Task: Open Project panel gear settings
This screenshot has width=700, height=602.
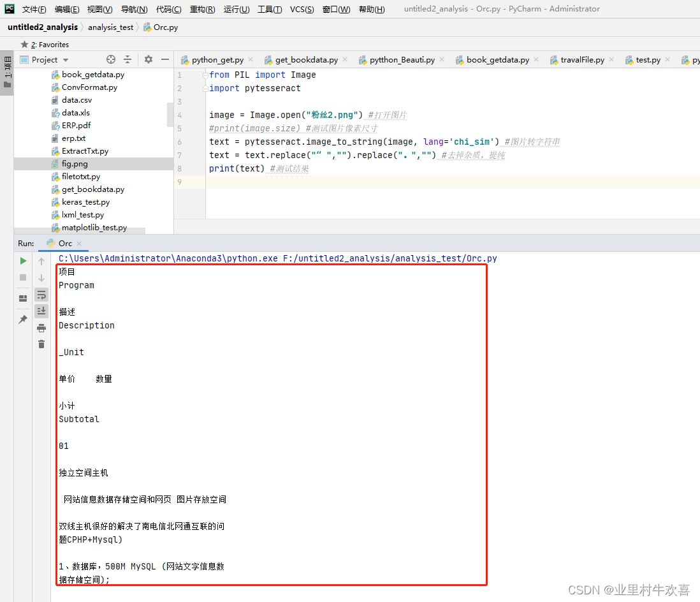Action: pos(149,59)
